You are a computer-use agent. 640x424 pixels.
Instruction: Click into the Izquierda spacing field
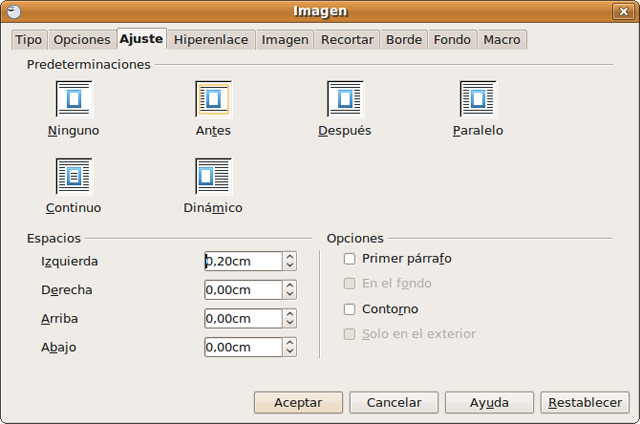point(242,261)
